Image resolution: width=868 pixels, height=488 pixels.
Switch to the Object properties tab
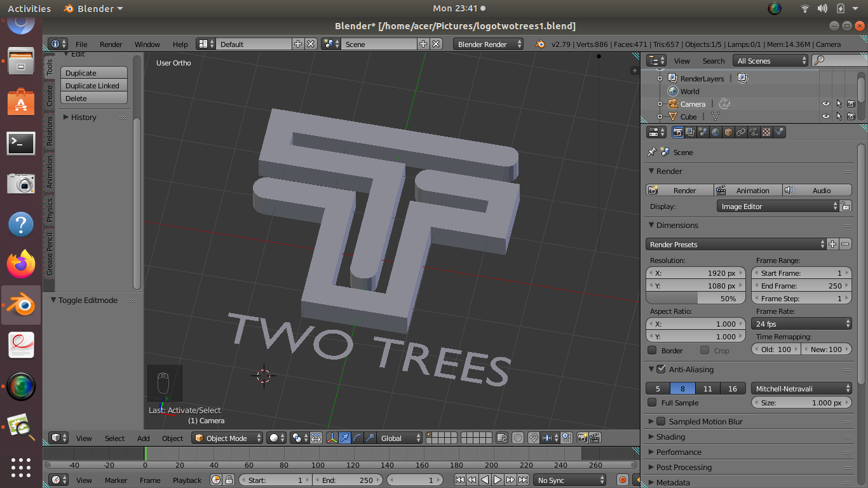729,132
